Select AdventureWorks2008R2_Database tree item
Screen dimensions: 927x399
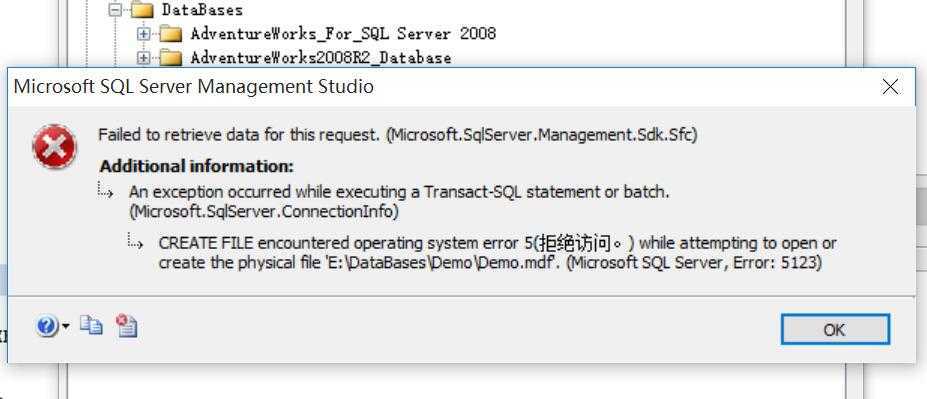point(321,58)
